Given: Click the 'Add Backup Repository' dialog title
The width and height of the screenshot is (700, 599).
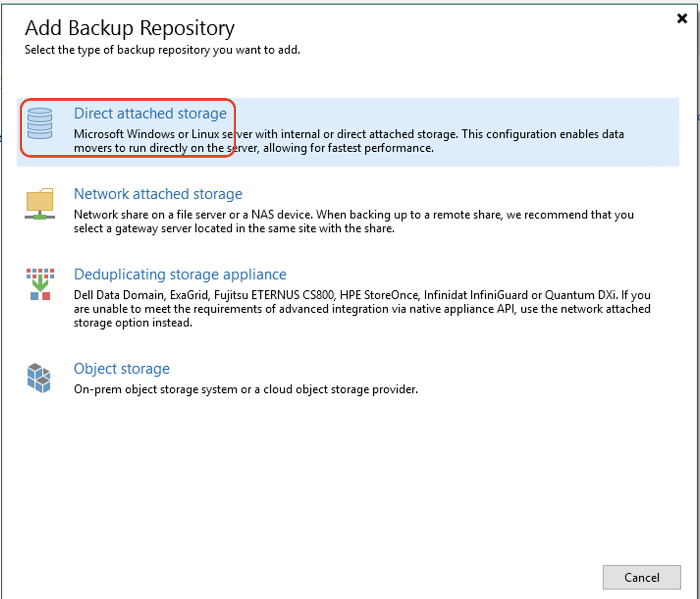Looking at the screenshot, I should (130, 28).
